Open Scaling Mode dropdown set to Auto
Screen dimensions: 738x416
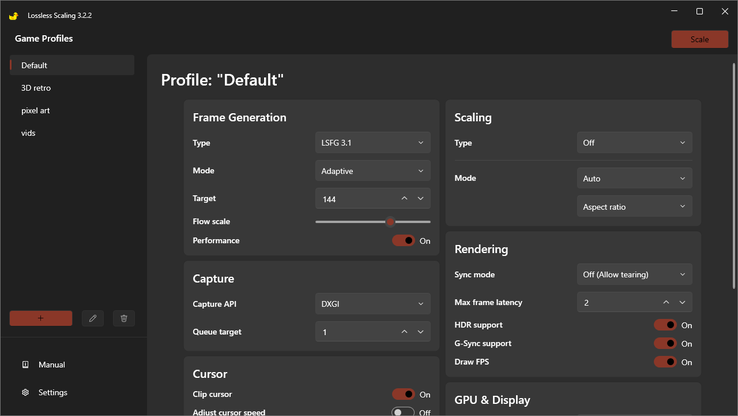pyautogui.click(x=634, y=178)
